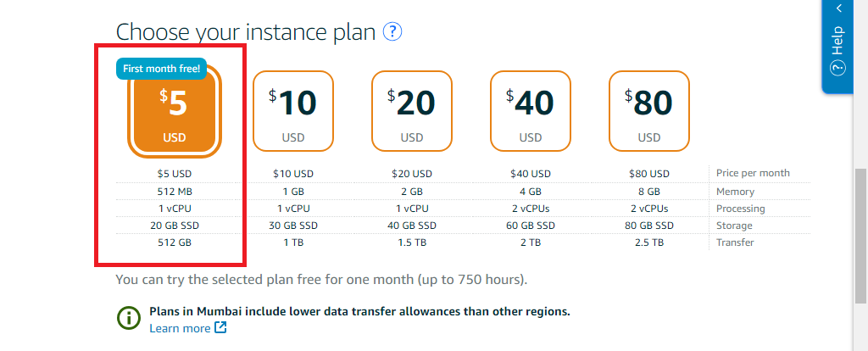Click the info icon beside the Mumbai plans notice

[128, 318]
